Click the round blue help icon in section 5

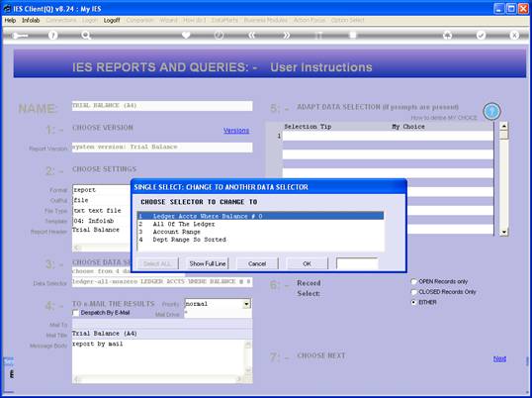point(491,112)
